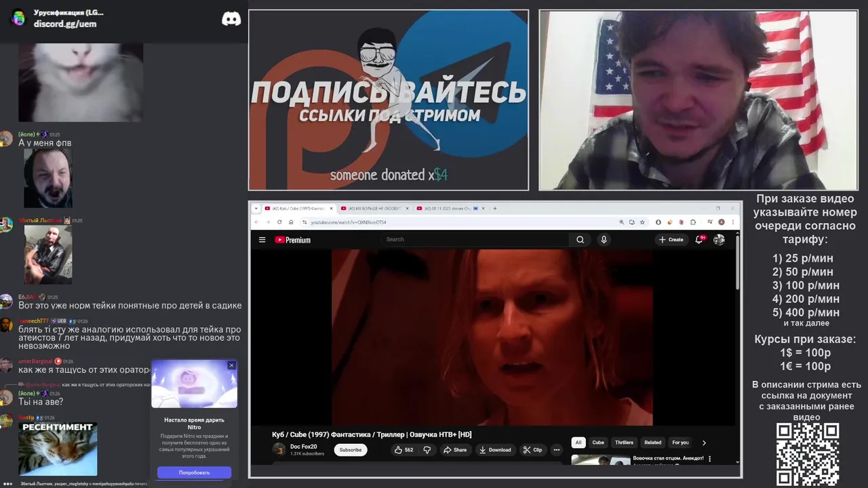Click the YouTube search magnifier button

(580, 239)
